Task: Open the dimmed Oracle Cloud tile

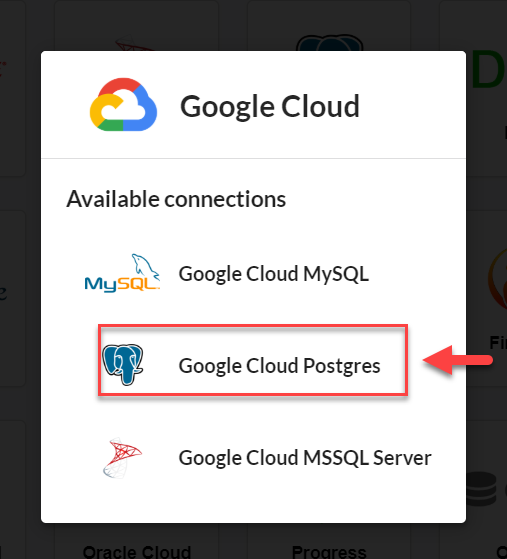Action: tap(137, 551)
